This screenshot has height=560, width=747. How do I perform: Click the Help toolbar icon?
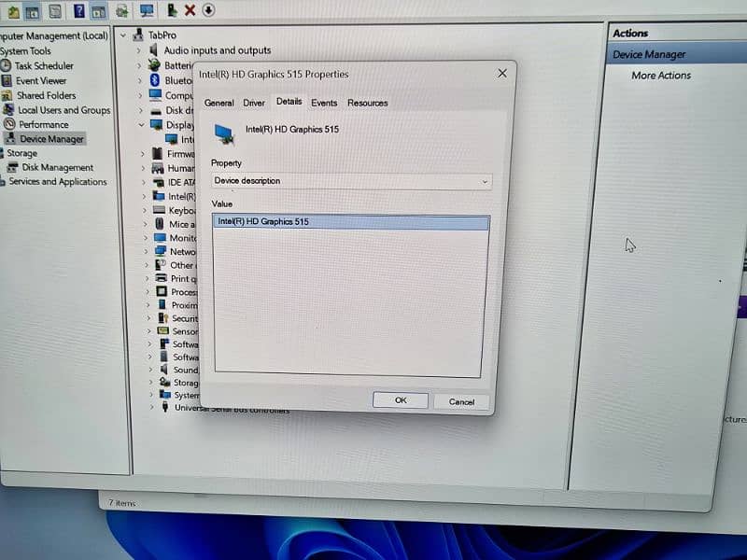tap(78, 11)
